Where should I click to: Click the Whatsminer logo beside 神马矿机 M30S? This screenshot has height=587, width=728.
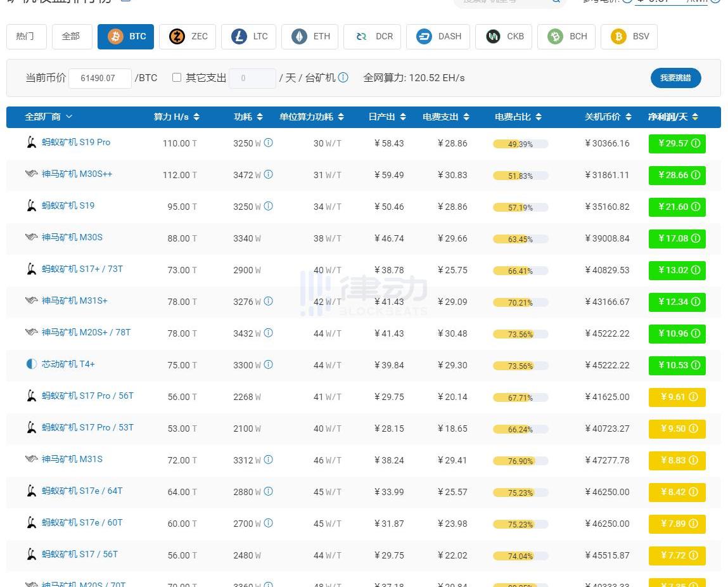(x=31, y=237)
